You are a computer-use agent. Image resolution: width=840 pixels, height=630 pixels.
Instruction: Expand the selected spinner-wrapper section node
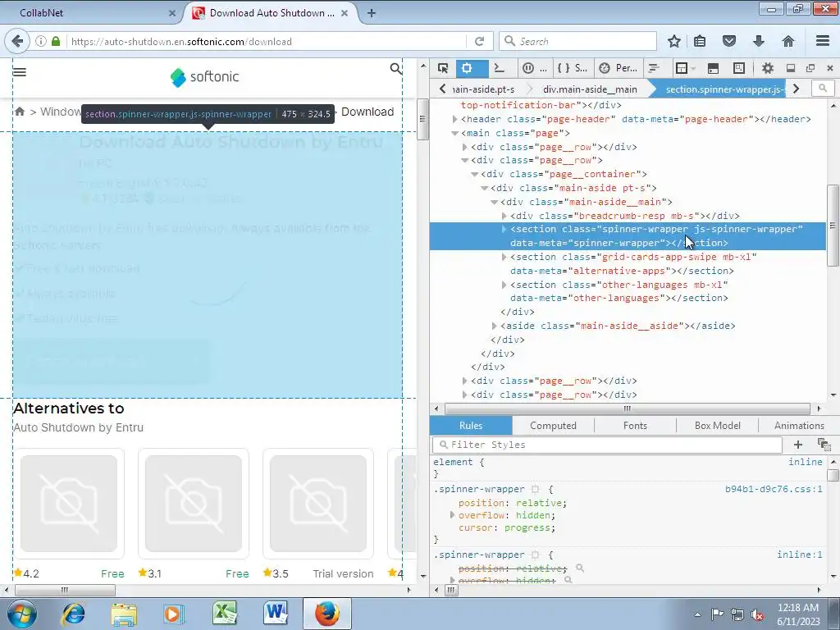[504, 230]
